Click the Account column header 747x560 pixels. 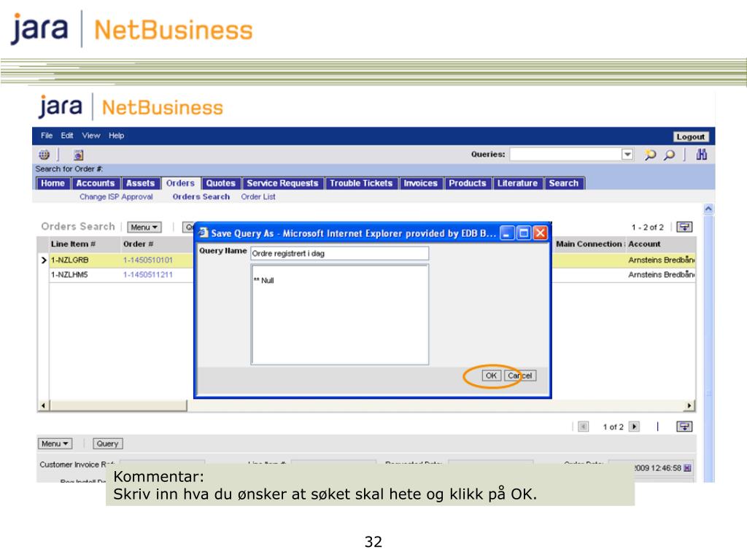645,244
